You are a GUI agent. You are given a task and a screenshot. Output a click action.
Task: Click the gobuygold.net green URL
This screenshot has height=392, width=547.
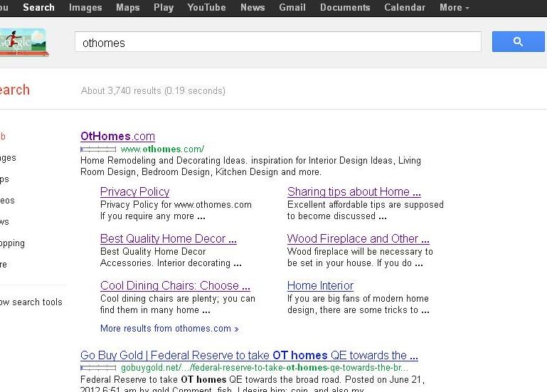(265, 368)
